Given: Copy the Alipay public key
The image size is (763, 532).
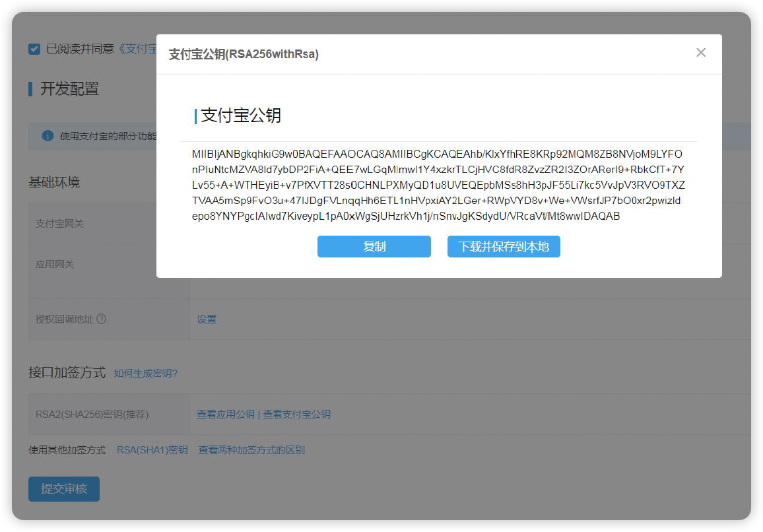Looking at the screenshot, I should 374,246.
